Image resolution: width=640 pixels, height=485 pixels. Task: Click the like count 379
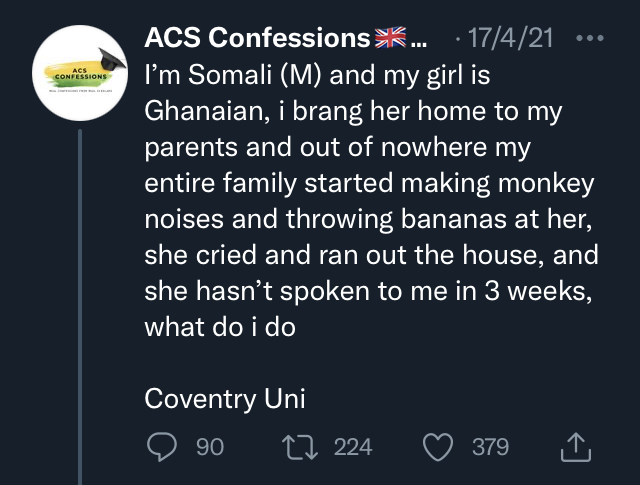click(490, 447)
